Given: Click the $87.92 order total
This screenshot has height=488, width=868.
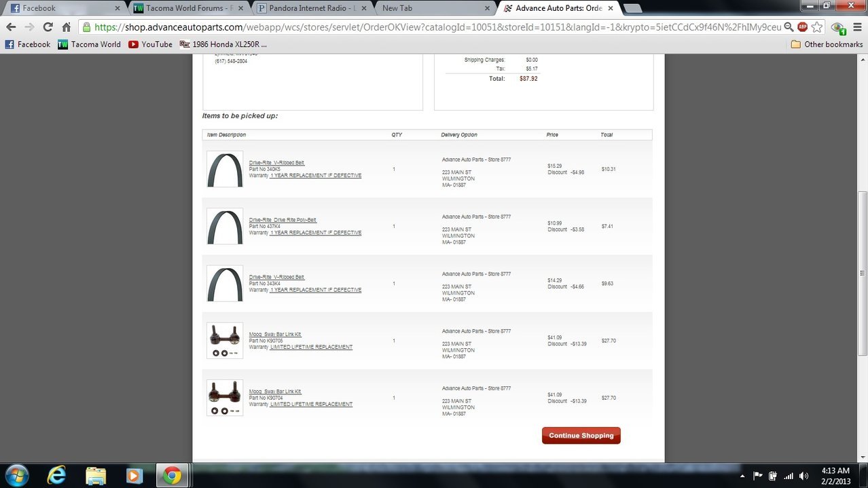Looking at the screenshot, I should 528,79.
